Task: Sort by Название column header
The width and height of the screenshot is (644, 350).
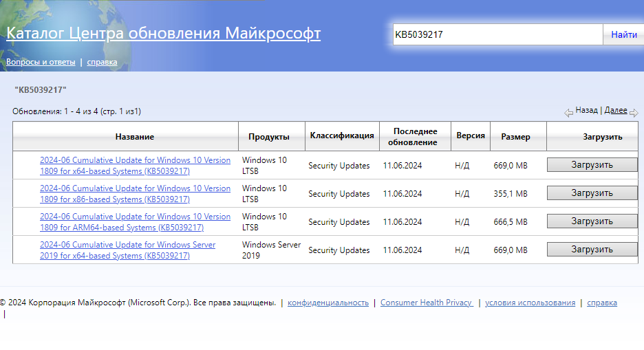Action: pyautogui.click(x=135, y=137)
